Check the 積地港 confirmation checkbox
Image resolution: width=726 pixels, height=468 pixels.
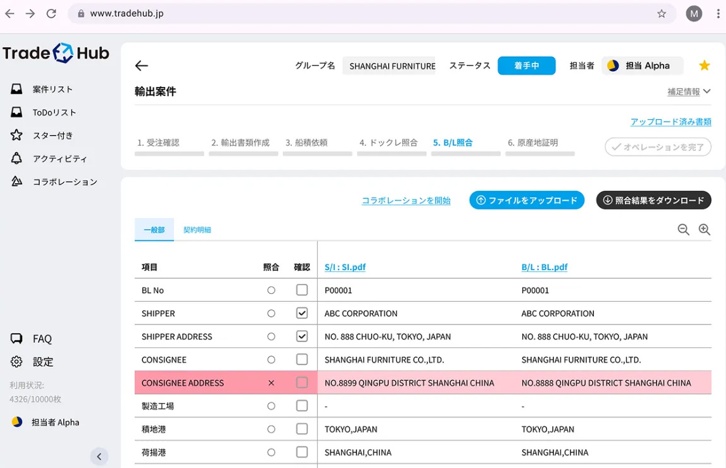tap(302, 429)
